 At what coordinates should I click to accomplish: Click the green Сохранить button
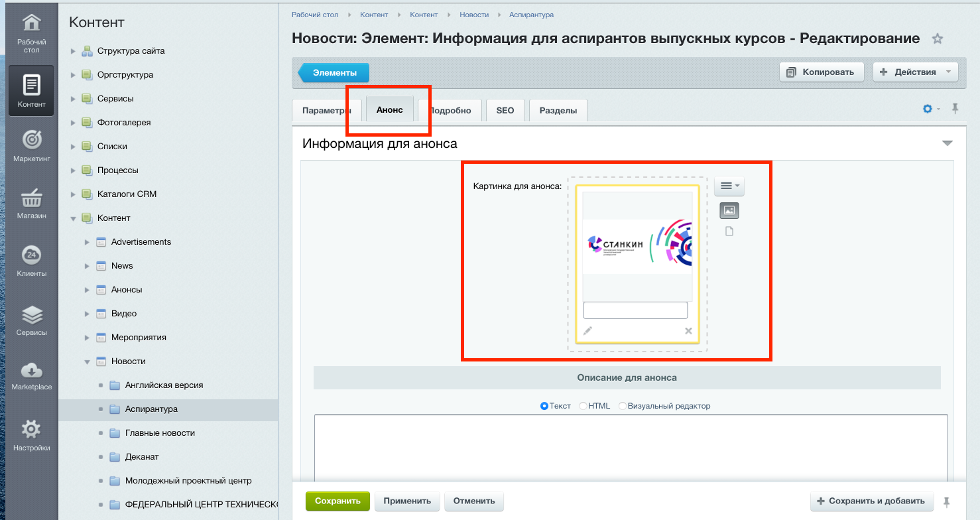click(337, 501)
